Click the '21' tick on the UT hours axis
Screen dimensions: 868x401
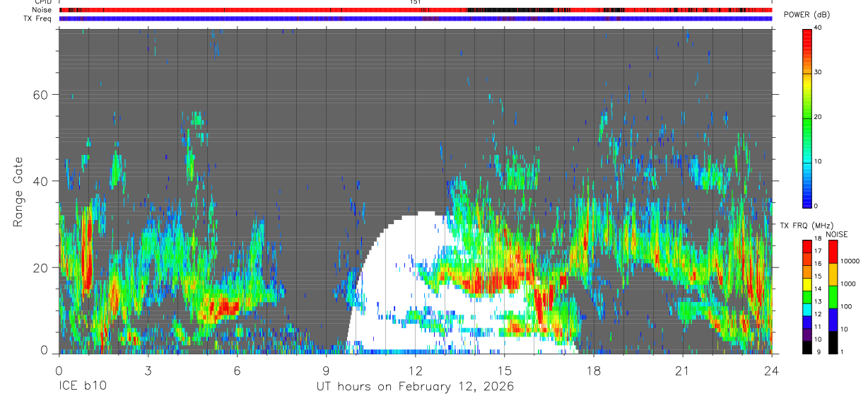pos(683,370)
